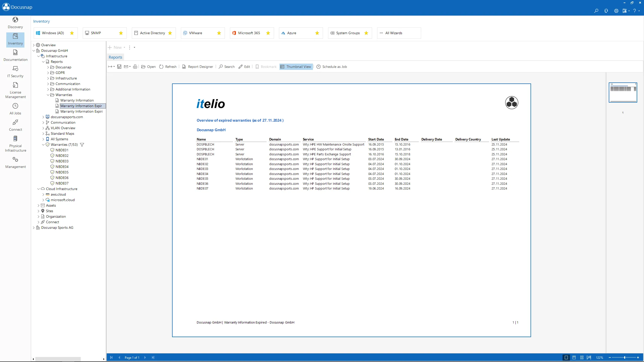Select page 1 thumbnail preview
This screenshot has height=362, width=644.
click(623, 92)
